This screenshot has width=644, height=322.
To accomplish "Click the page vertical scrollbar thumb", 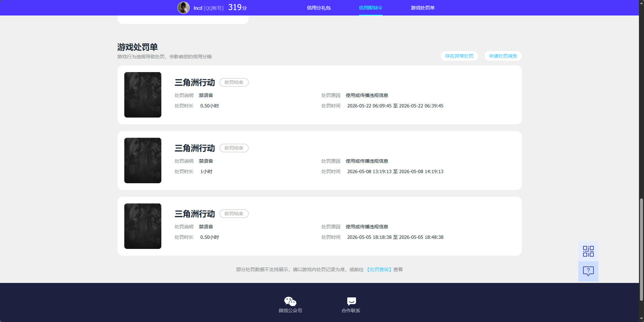I will tap(641, 250).
